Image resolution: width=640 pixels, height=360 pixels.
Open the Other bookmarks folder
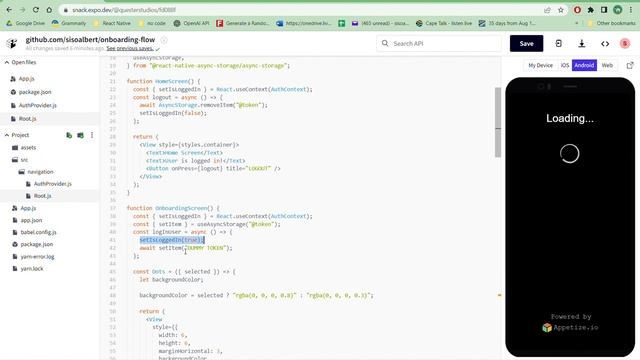pyautogui.click(x=611, y=23)
